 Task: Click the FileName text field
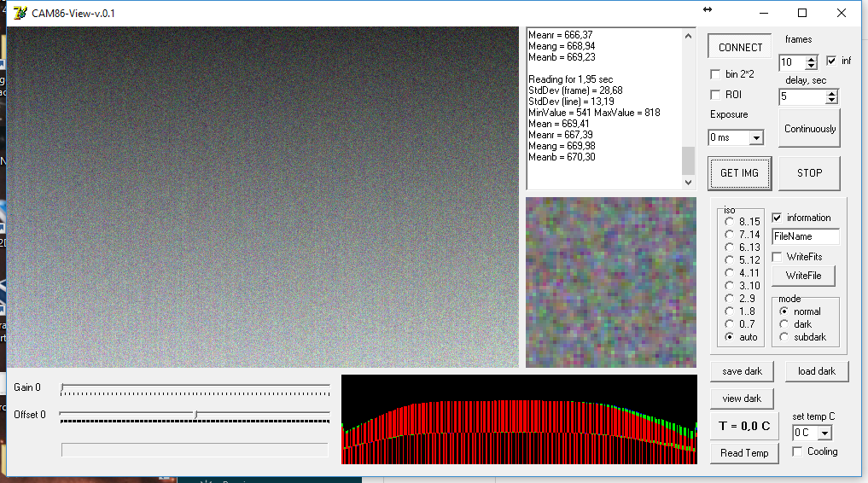[x=806, y=236]
